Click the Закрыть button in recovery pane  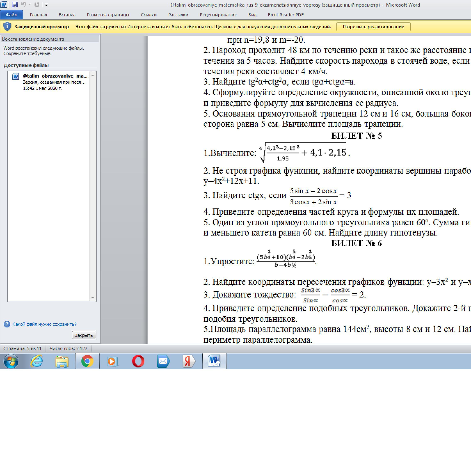coord(84,335)
